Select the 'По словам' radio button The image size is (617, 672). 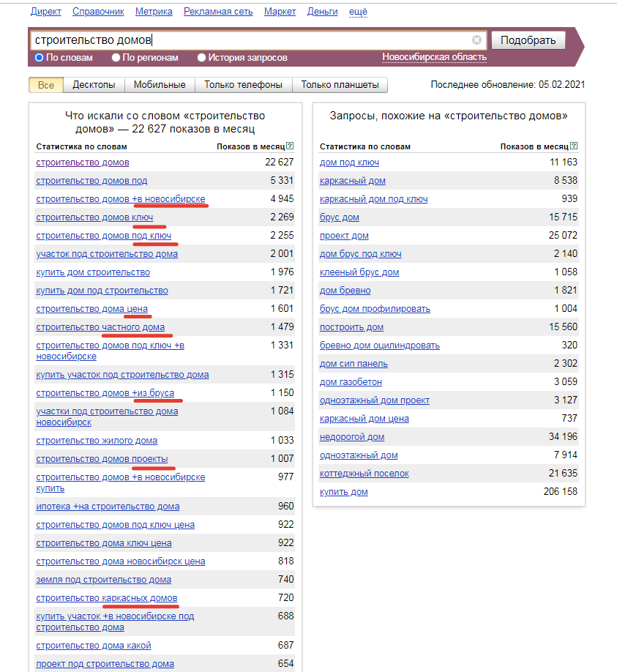pyautogui.click(x=39, y=57)
